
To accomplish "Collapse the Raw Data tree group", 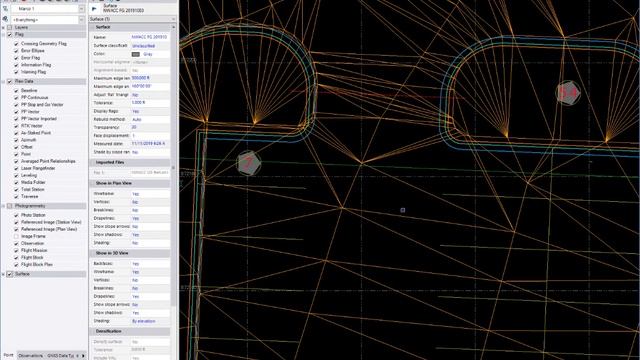I will (x=3, y=82).
